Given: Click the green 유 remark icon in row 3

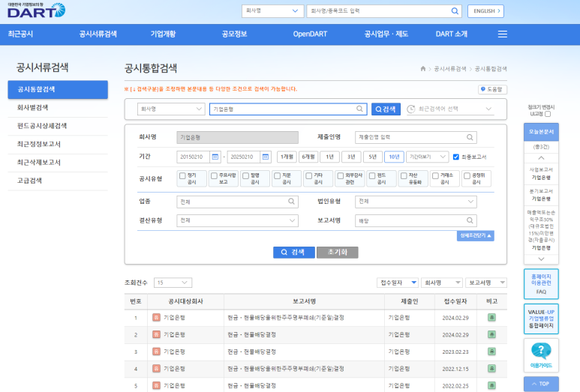Looking at the screenshot, I should 491,352.
